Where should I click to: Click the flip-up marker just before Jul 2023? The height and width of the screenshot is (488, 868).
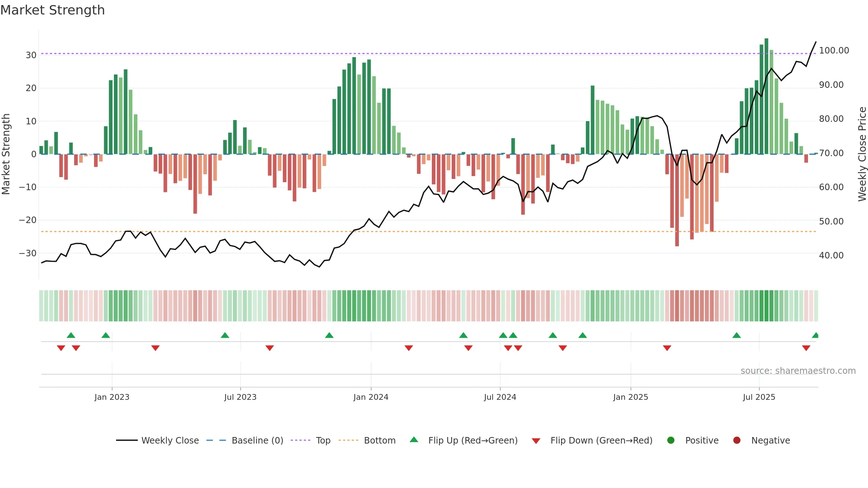(x=225, y=335)
